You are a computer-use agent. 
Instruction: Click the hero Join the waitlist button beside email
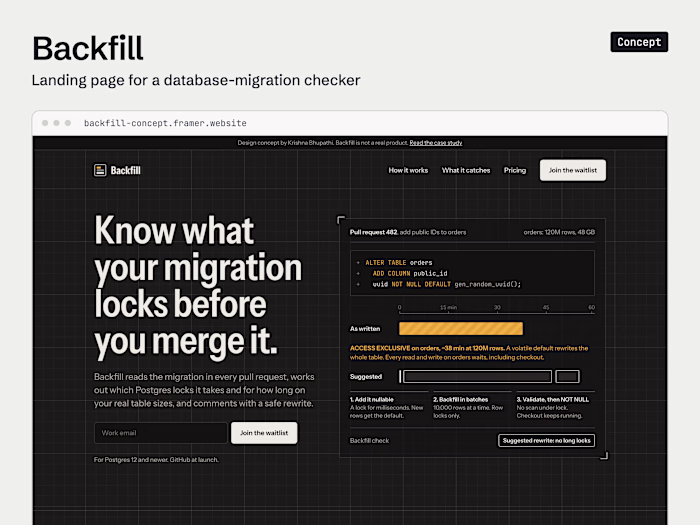[x=264, y=433]
